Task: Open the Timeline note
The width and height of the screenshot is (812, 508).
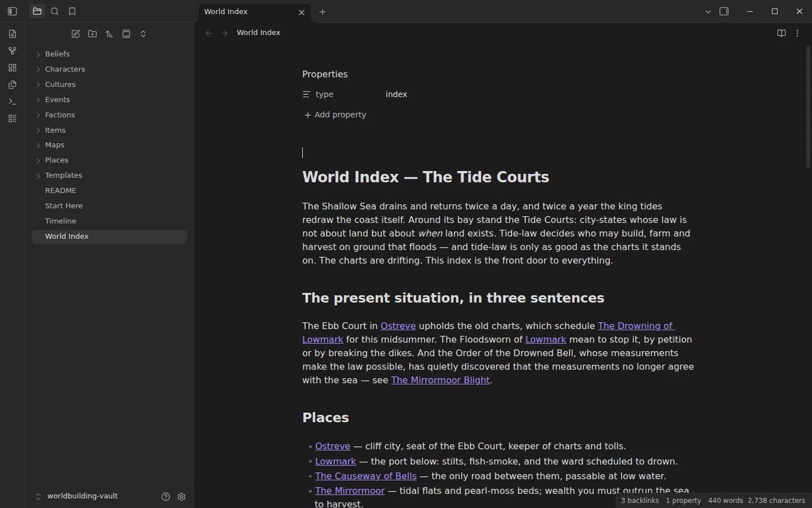Action: pyautogui.click(x=109, y=221)
